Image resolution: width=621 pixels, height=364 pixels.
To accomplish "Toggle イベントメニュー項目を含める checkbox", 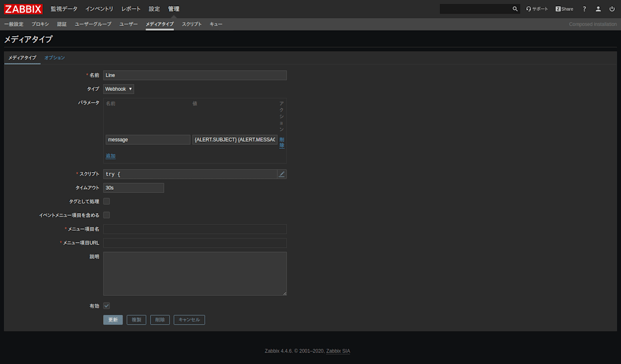I will point(107,215).
